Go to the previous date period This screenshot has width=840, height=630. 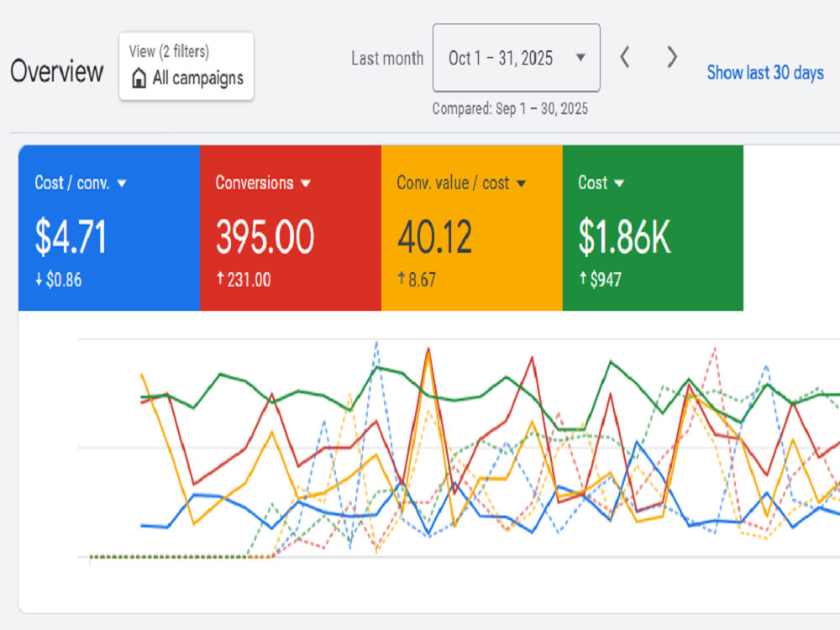point(625,57)
